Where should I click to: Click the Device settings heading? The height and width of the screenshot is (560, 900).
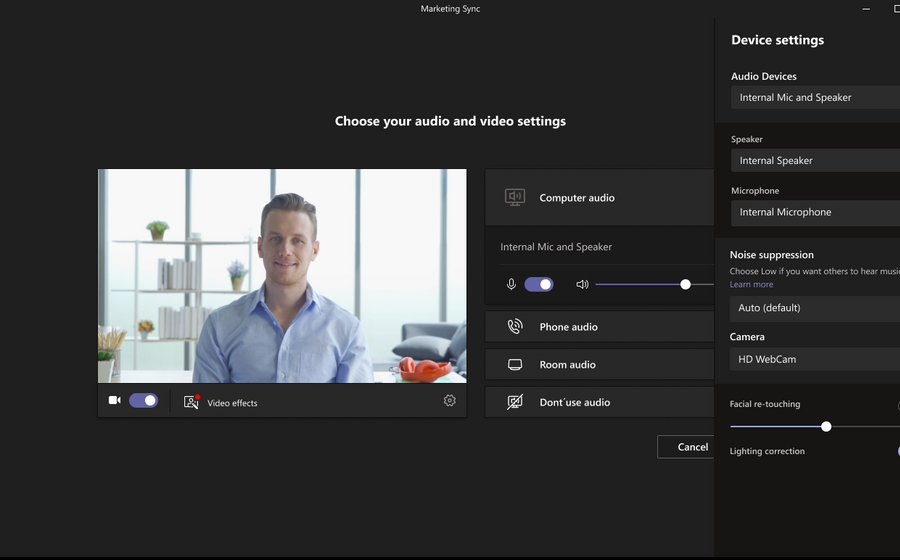click(777, 40)
